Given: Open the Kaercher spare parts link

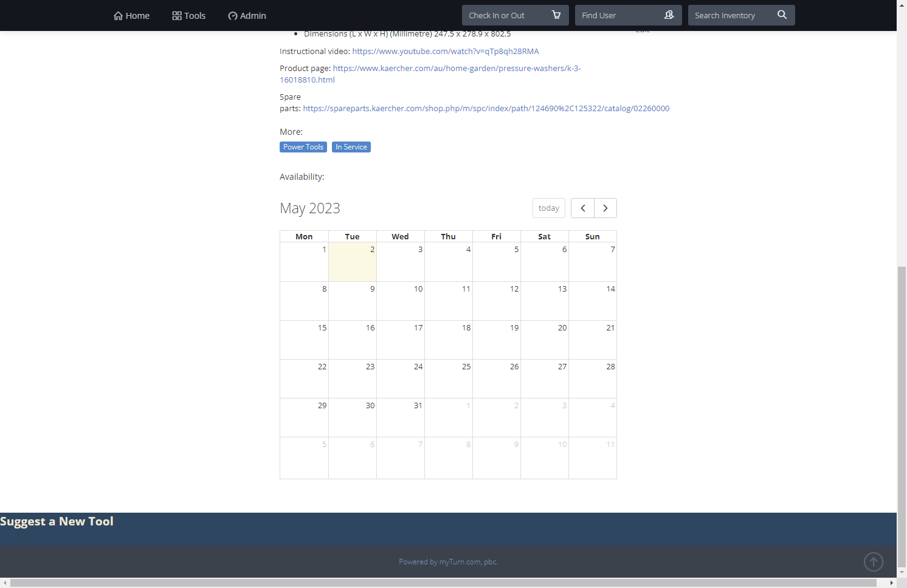Looking at the screenshot, I should click(486, 109).
